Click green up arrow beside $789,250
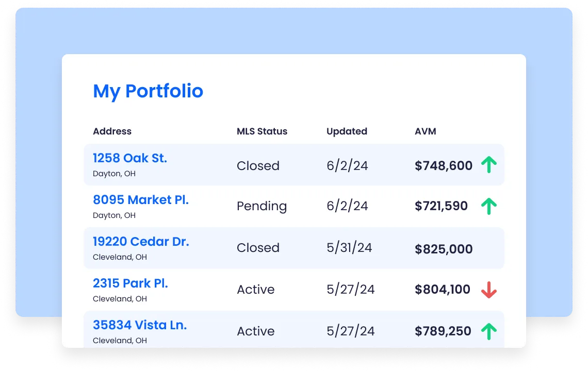This screenshot has height=371, width=588. click(488, 331)
